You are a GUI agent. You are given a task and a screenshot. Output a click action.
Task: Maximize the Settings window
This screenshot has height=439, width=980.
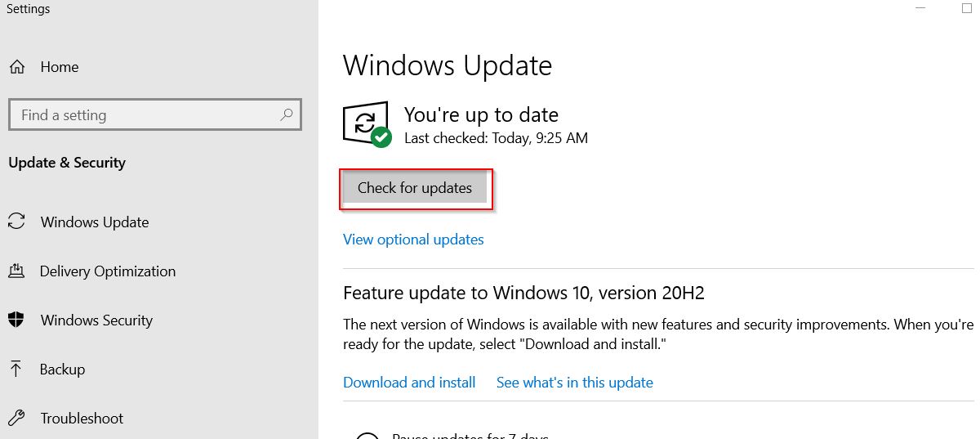pos(966,7)
